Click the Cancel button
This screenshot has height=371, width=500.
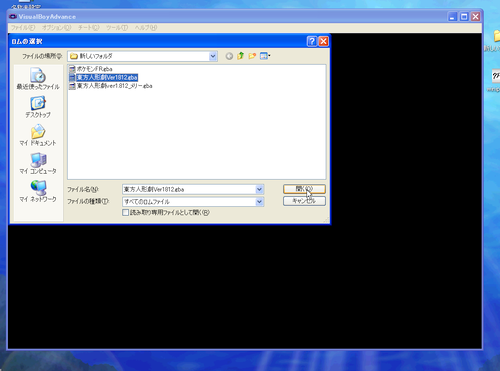coord(304,201)
